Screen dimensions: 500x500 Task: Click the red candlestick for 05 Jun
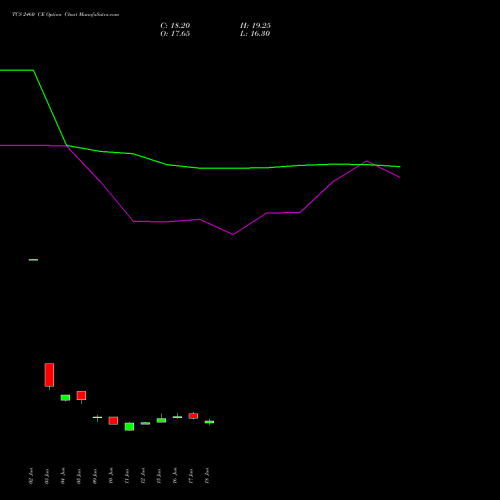81,396
